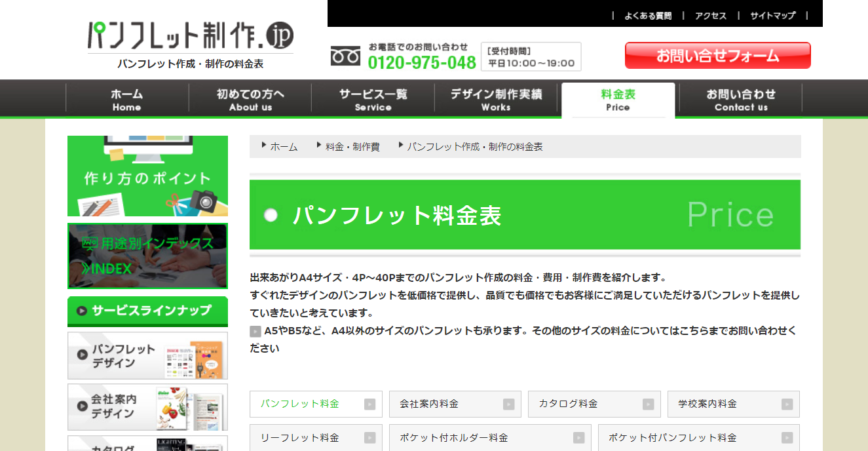Click the 受付時間 平日10:00～19:00 box
Viewport: 868px width, 451px height.
coord(531,57)
